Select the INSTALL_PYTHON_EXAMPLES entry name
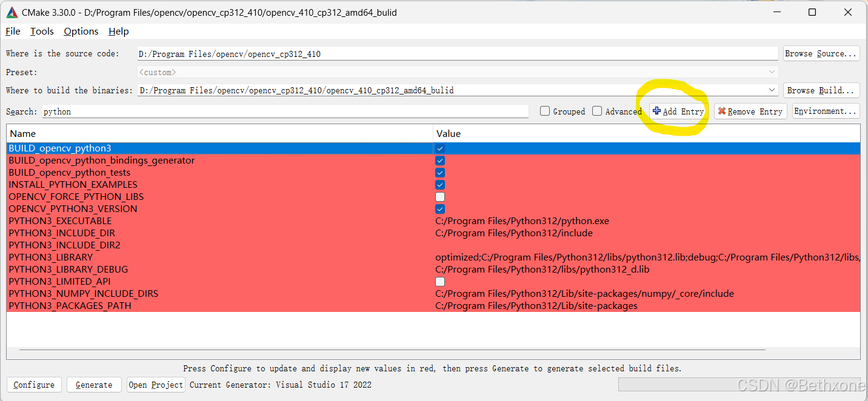The height and width of the screenshot is (401, 868). click(x=73, y=185)
